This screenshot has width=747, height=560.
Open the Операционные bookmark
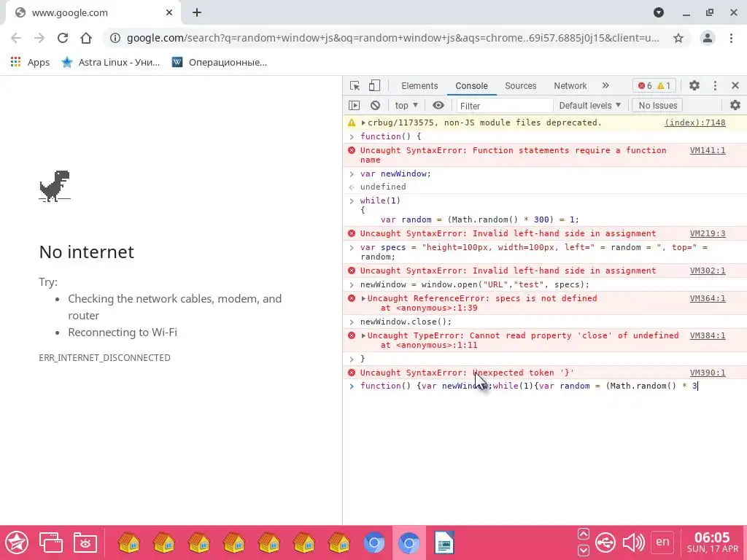pos(219,63)
